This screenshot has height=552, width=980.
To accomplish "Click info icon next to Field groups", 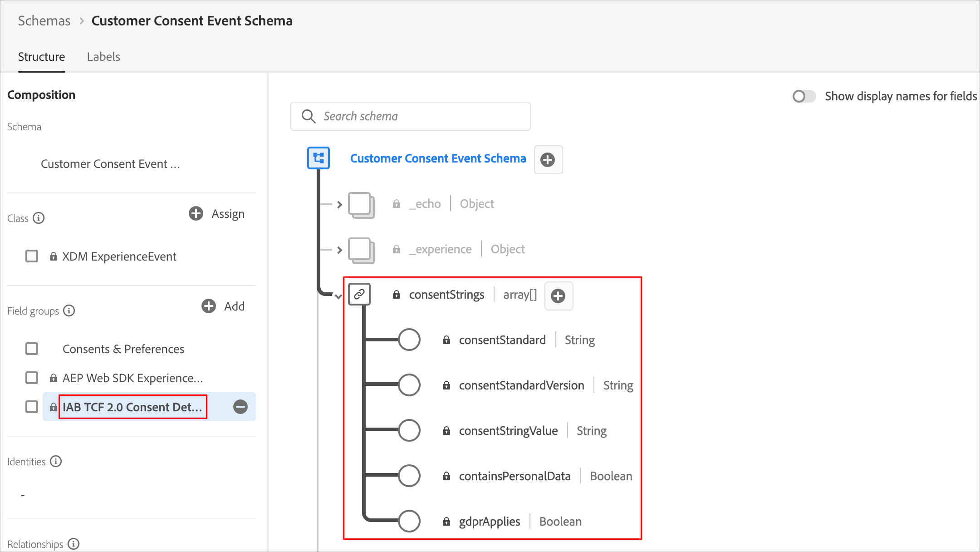I will (x=69, y=311).
